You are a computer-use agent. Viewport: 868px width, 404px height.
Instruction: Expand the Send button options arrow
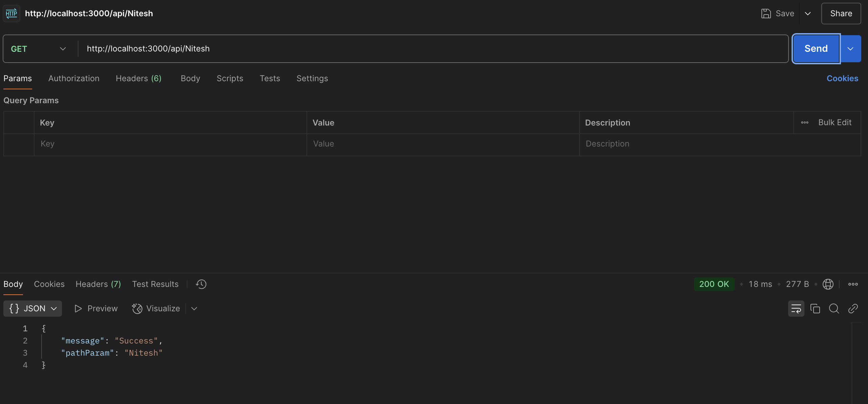[850, 49]
